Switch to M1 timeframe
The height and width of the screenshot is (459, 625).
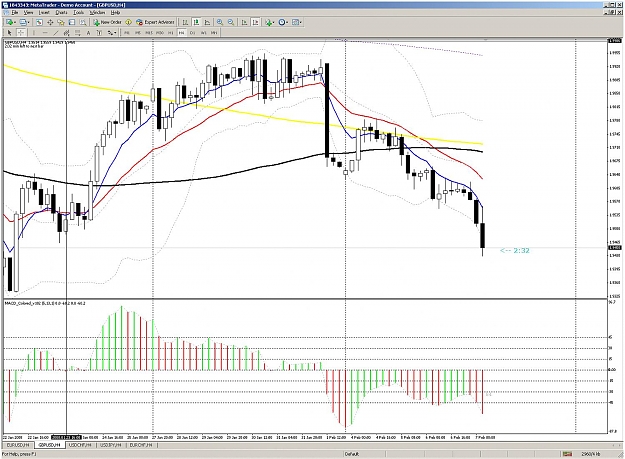(127, 33)
